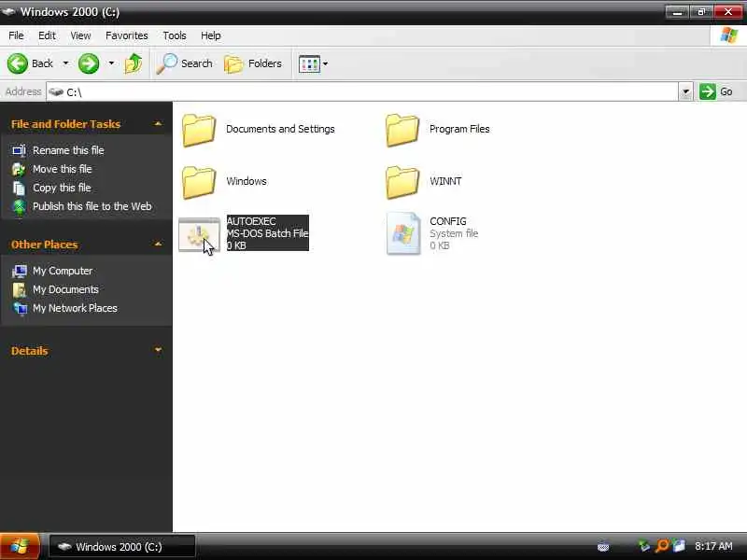Toggle the Folders pane button
747x560 pixels.
253,63
